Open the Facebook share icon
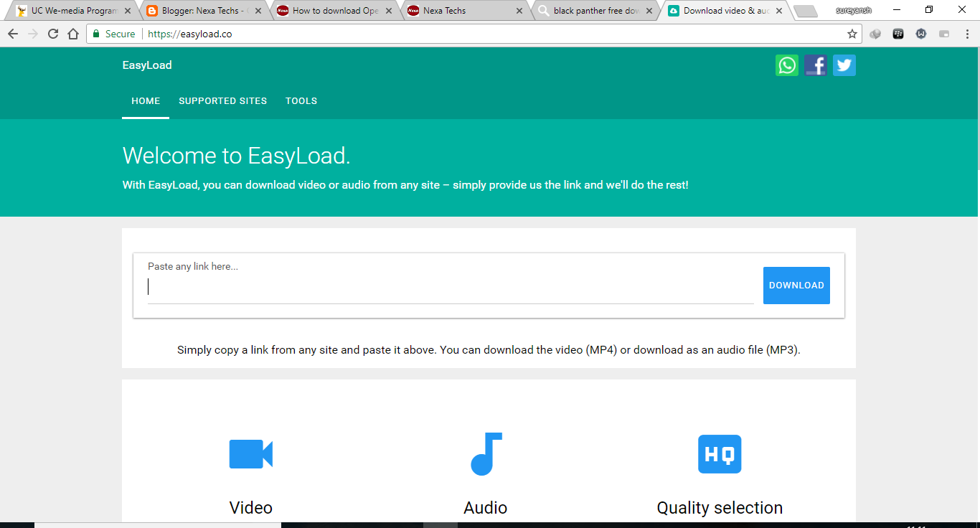The image size is (980, 528). click(816, 65)
